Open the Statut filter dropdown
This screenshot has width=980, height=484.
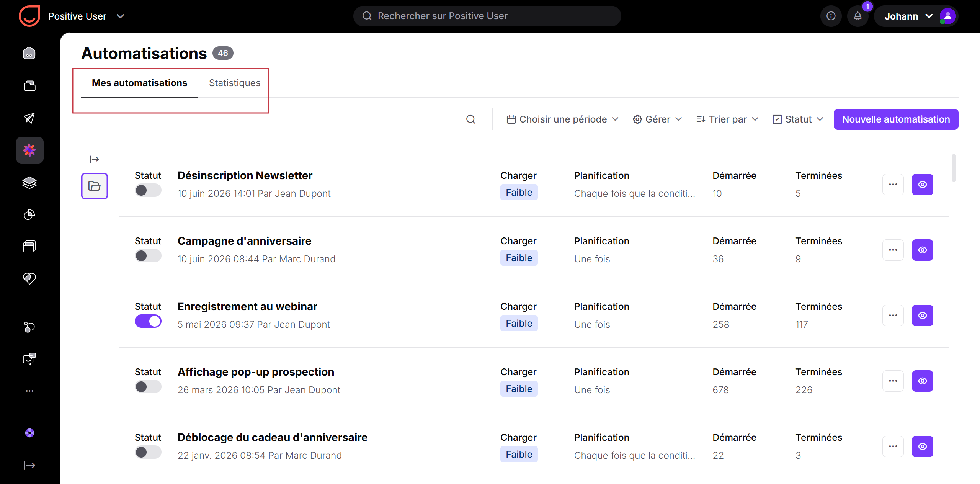click(798, 119)
